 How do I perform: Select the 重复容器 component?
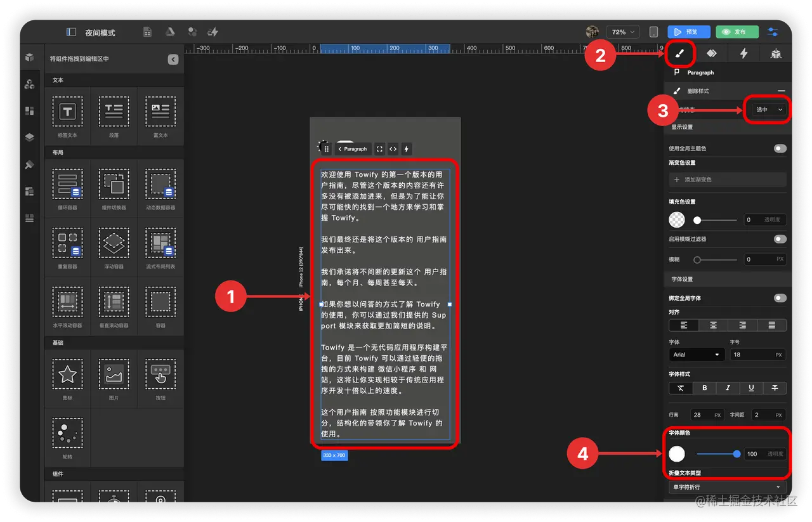(67, 247)
